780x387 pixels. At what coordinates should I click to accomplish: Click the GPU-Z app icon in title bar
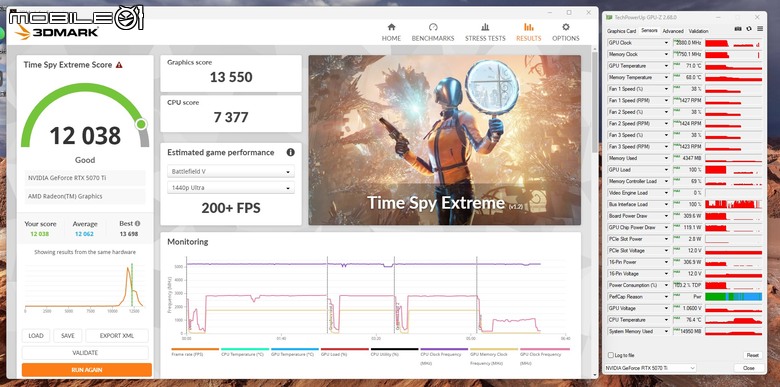pos(609,17)
